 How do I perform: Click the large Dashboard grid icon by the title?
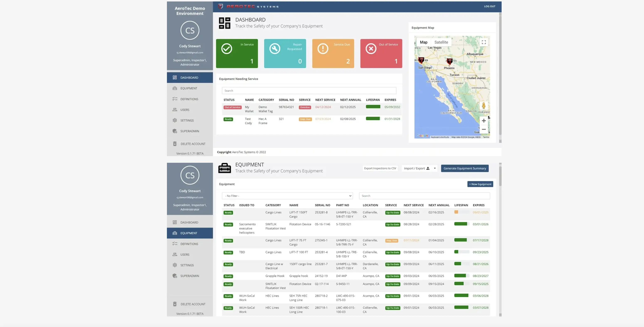coord(225,23)
